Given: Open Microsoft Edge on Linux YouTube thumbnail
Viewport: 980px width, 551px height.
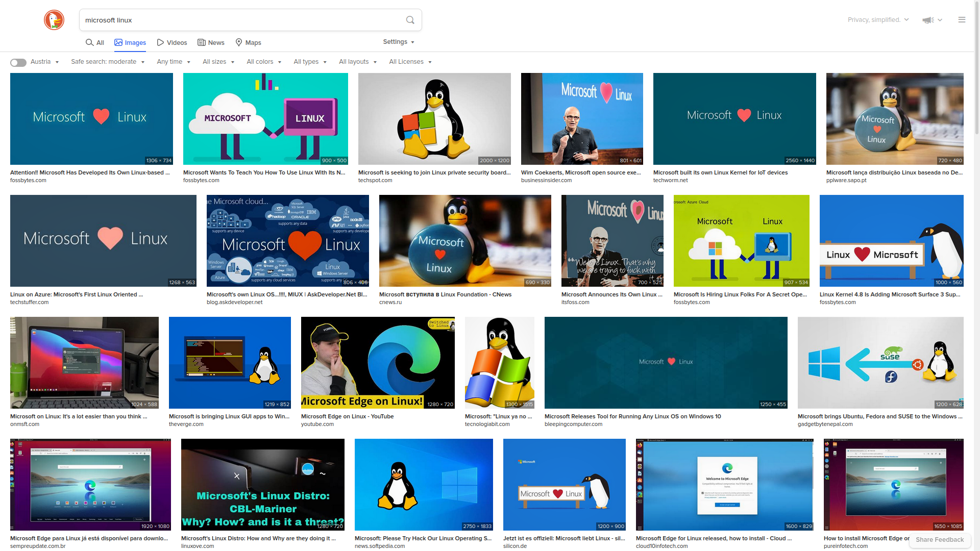Looking at the screenshot, I should click(x=378, y=362).
